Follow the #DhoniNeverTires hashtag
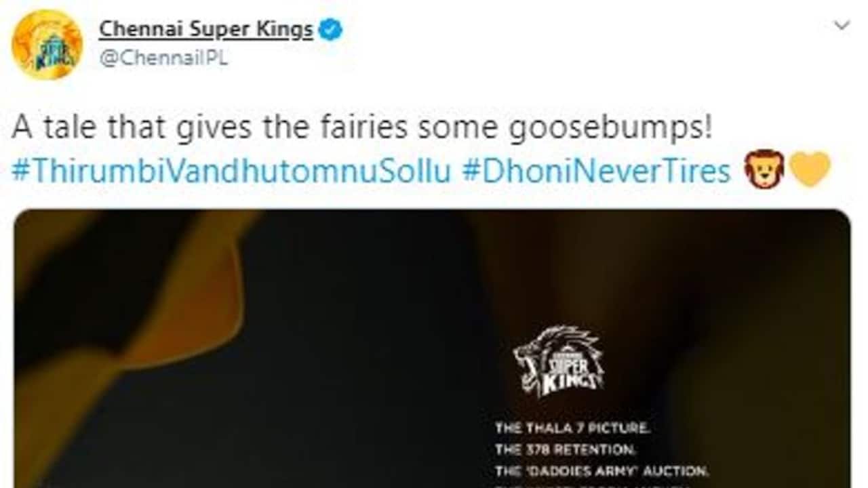The height and width of the screenshot is (488, 868). pyautogui.click(x=597, y=171)
